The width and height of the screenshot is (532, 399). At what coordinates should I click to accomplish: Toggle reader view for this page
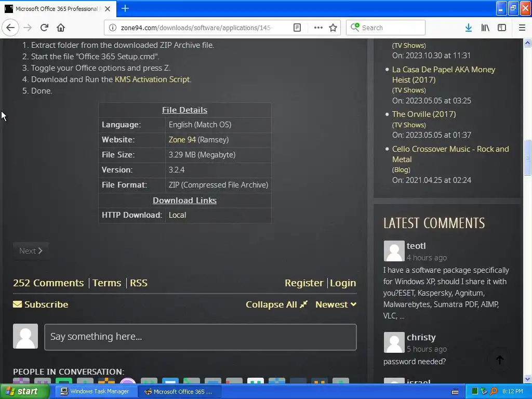point(297,28)
